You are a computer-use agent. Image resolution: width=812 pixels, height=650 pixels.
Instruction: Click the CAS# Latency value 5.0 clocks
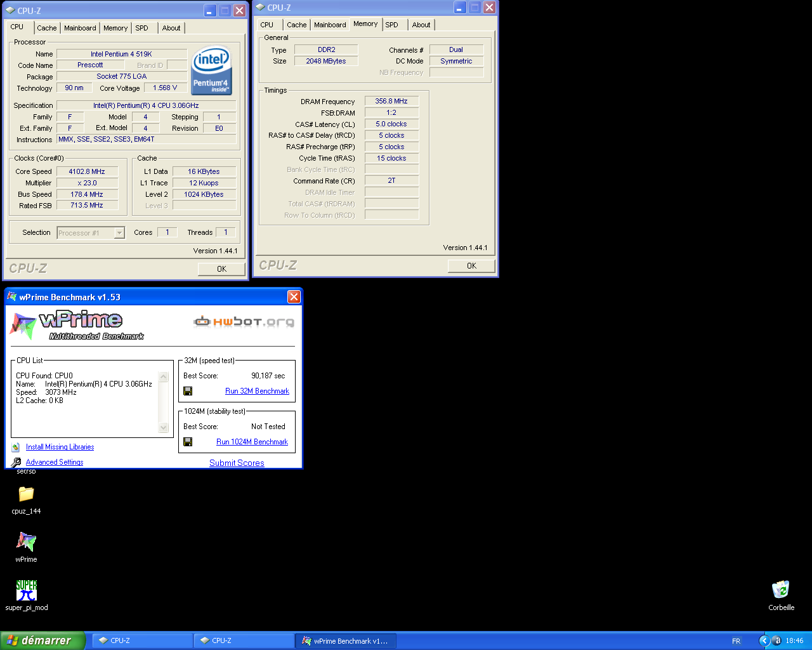point(391,124)
